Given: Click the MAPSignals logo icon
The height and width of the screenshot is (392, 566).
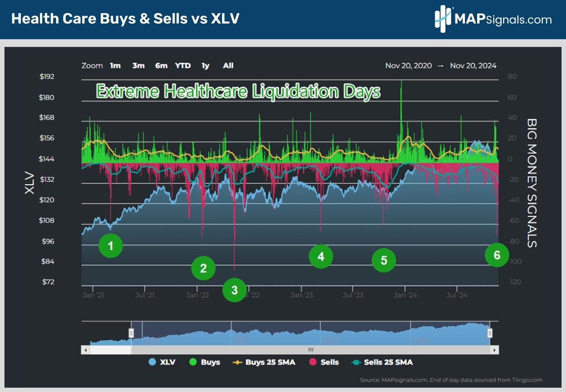Looking at the screenshot, I should pos(444,19).
